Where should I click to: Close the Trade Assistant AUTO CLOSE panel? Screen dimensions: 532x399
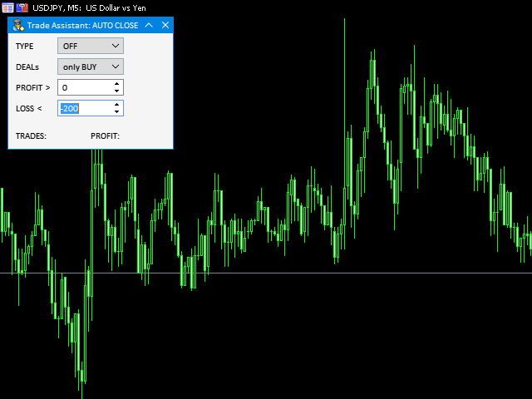(165, 25)
